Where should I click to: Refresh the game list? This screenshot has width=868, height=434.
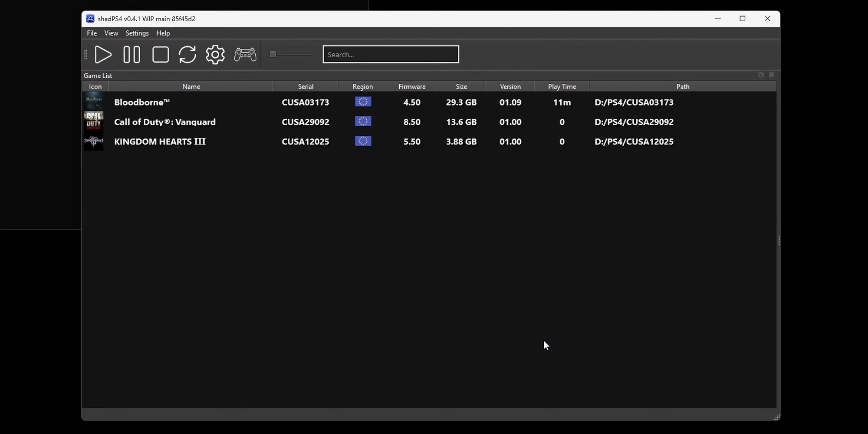(x=187, y=55)
